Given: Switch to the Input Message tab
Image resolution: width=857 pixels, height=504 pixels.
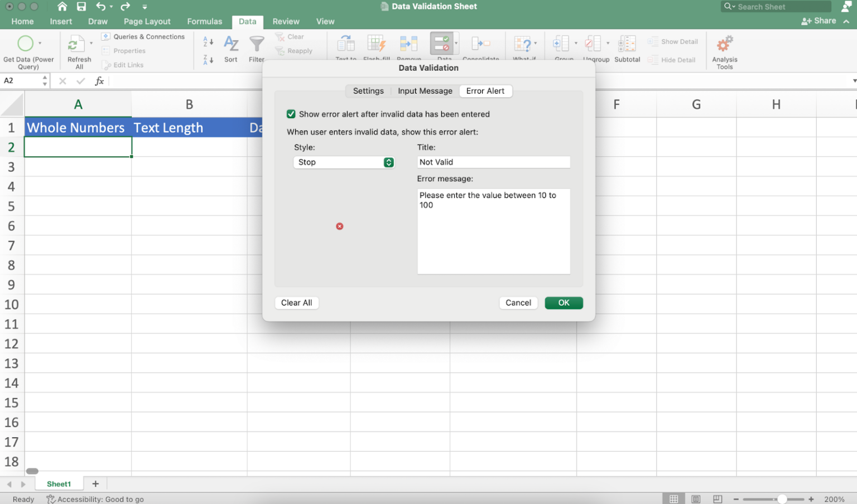Looking at the screenshot, I should (425, 91).
